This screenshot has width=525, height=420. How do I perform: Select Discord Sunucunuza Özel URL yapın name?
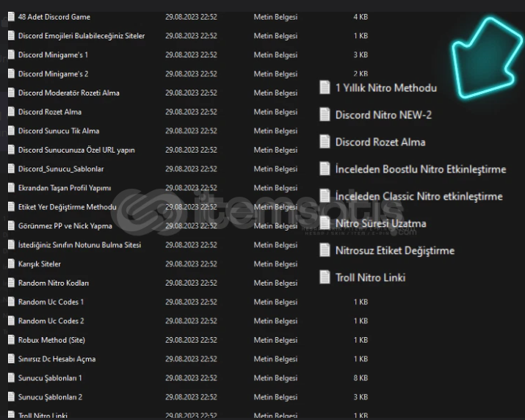76,150
